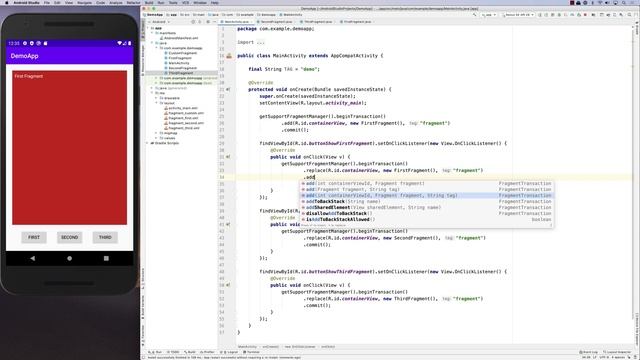Switch to the FirstFragment.java editor tab
The width and height of the screenshot is (640, 360).
(357, 22)
